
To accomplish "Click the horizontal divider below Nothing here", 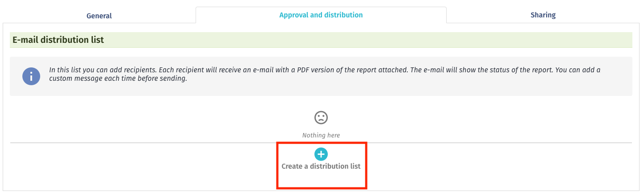I will pyautogui.click(x=321, y=143).
